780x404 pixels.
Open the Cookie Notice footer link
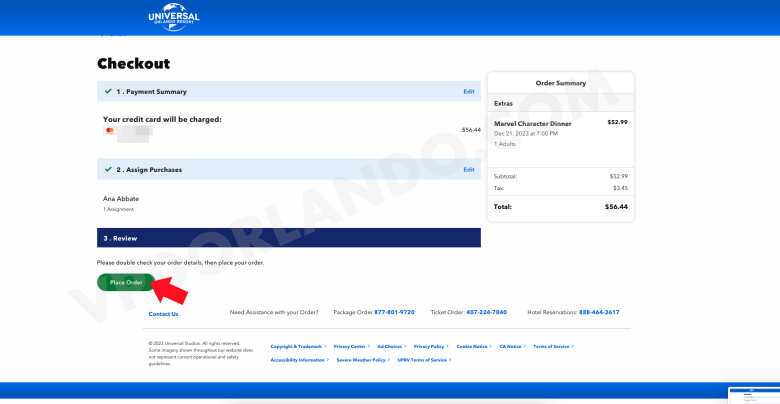[474, 346]
